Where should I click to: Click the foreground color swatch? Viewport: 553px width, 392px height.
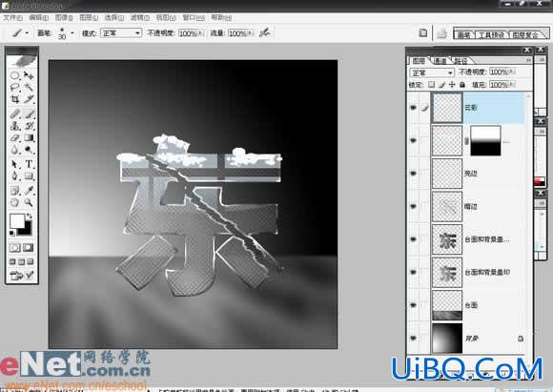(x=16, y=221)
